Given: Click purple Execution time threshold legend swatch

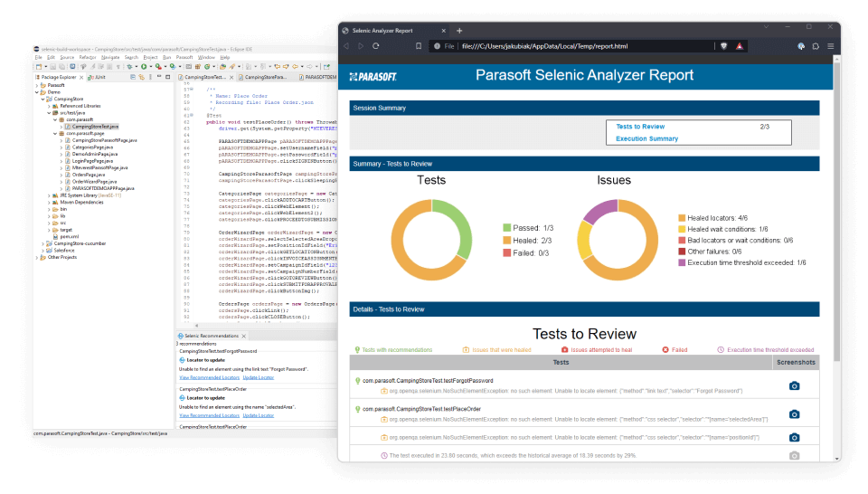Looking at the screenshot, I should pos(682,262).
